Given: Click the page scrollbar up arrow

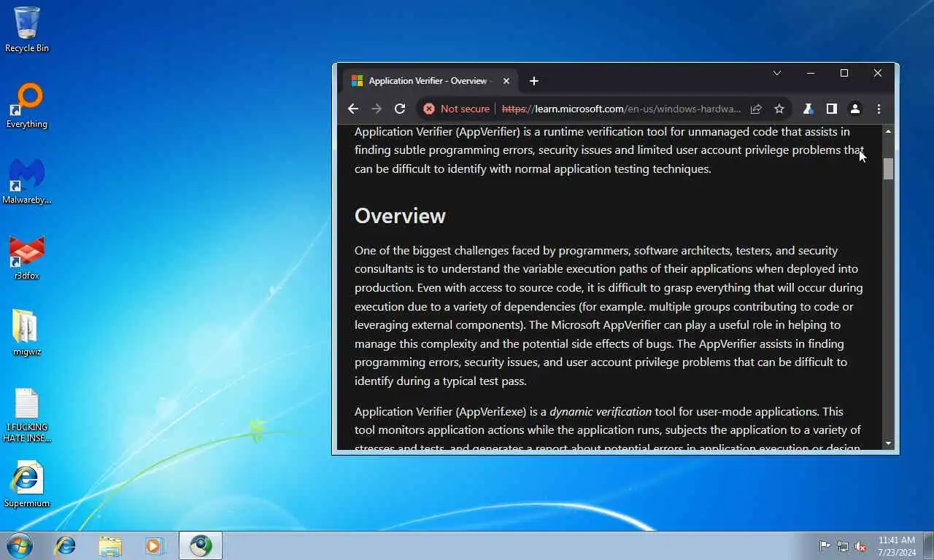Looking at the screenshot, I should 888,131.
